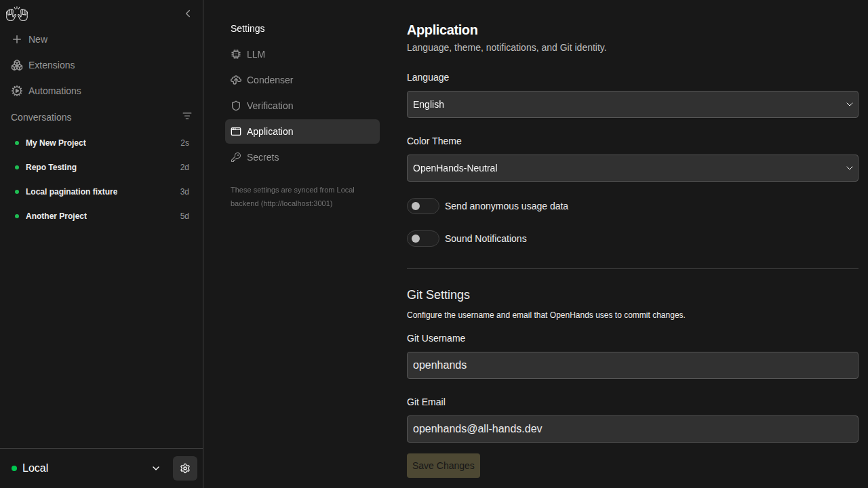The width and height of the screenshot is (868, 488).
Task: Click the LLM chip icon
Action: point(236,54)
